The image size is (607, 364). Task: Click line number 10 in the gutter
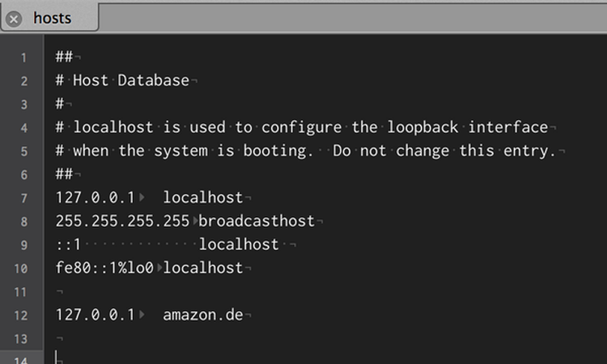pos(22,268)
